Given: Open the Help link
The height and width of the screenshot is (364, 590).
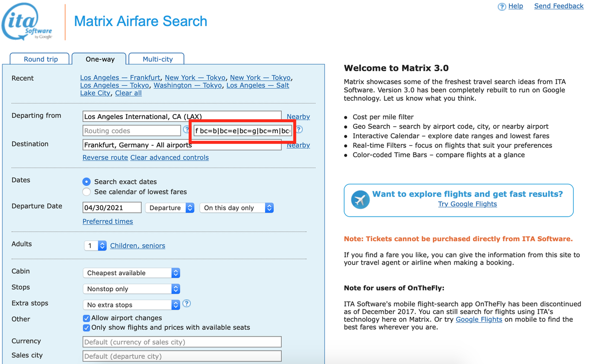Looking at the screenshot, I should (x=515, y=6).
